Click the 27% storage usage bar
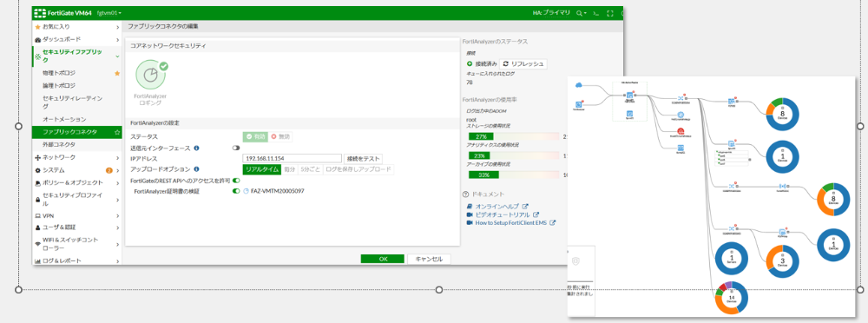This screenshot has width=868, height=323. click(514, 136)
